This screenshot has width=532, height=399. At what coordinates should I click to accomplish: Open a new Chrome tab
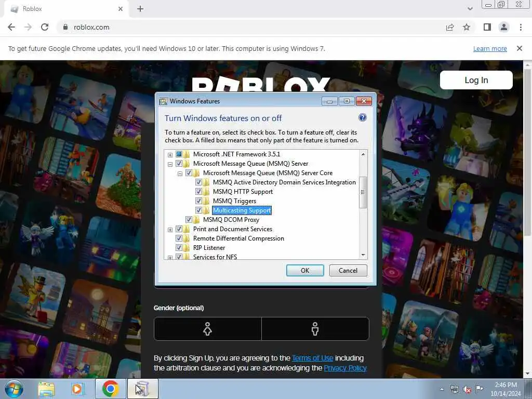(140, 9)
